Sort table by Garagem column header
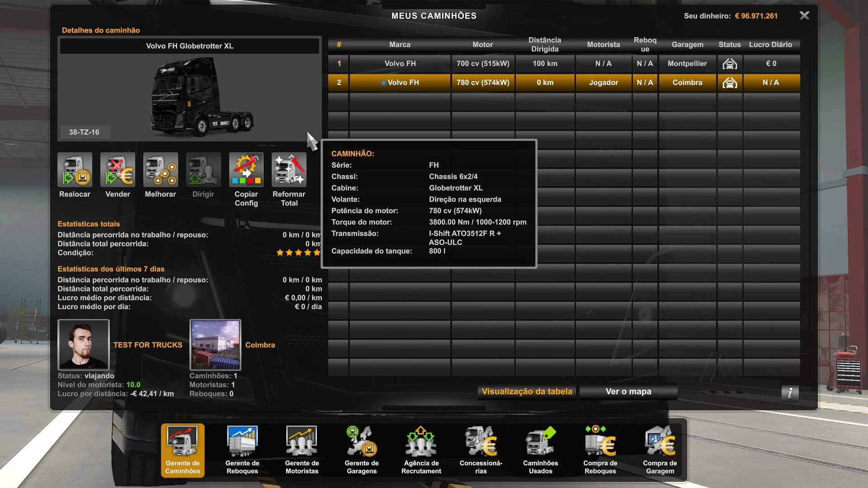Screen dimensions: 868x488 click(x=687, y=44)
